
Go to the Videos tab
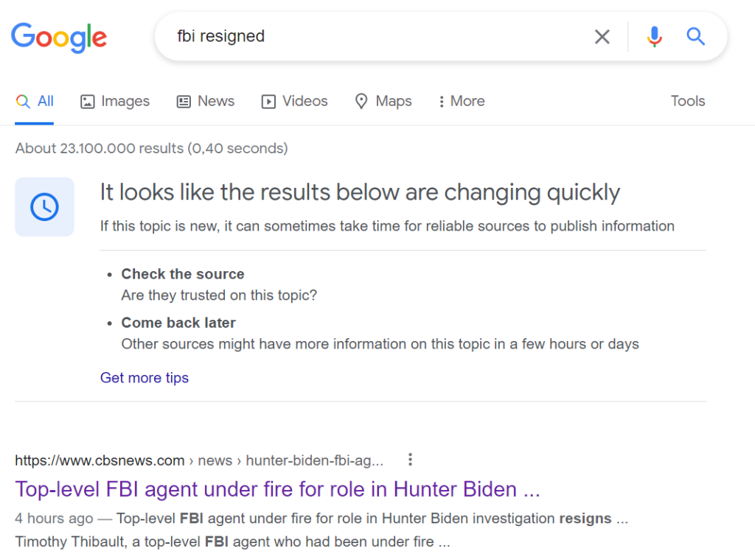pyautogui.click(x=295, y=101)
